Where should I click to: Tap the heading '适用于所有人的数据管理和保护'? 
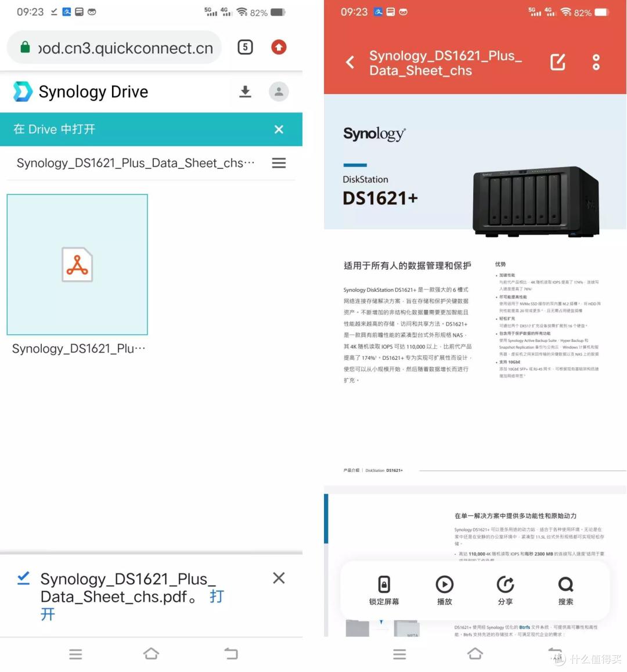tap(408, 266)
